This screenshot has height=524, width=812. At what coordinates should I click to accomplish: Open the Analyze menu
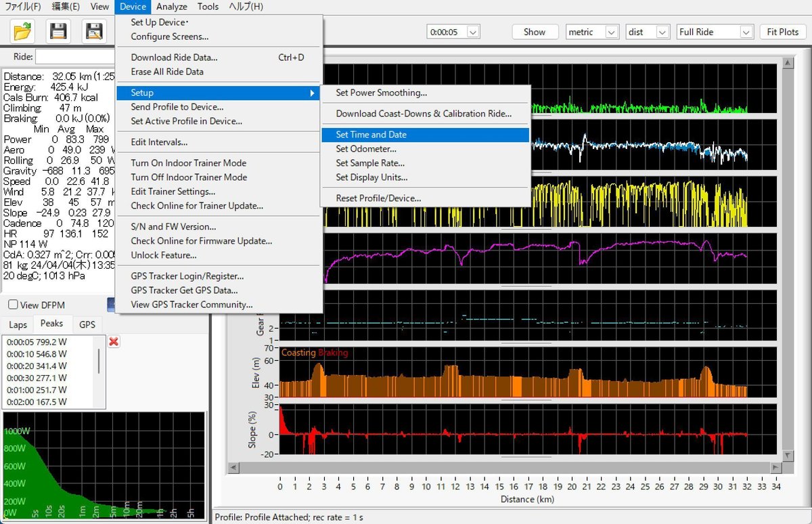171,7
